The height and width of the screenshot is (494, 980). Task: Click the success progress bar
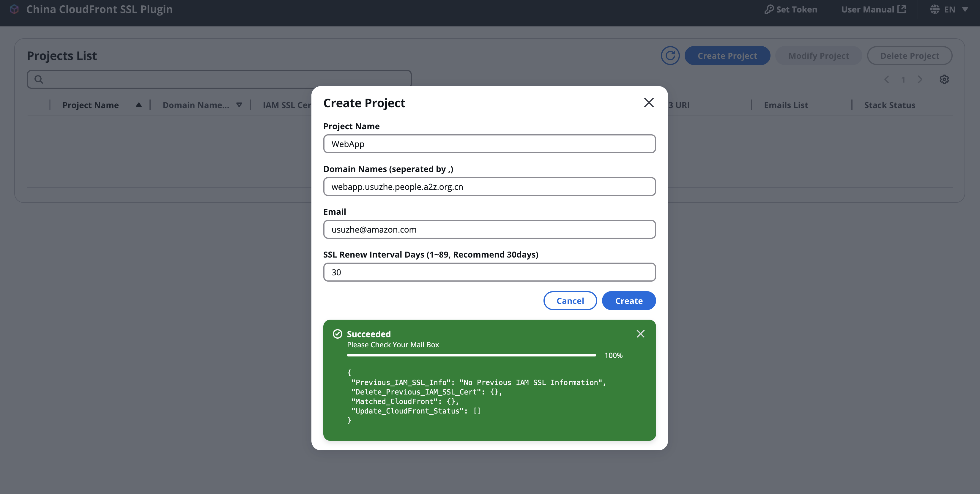471,355
